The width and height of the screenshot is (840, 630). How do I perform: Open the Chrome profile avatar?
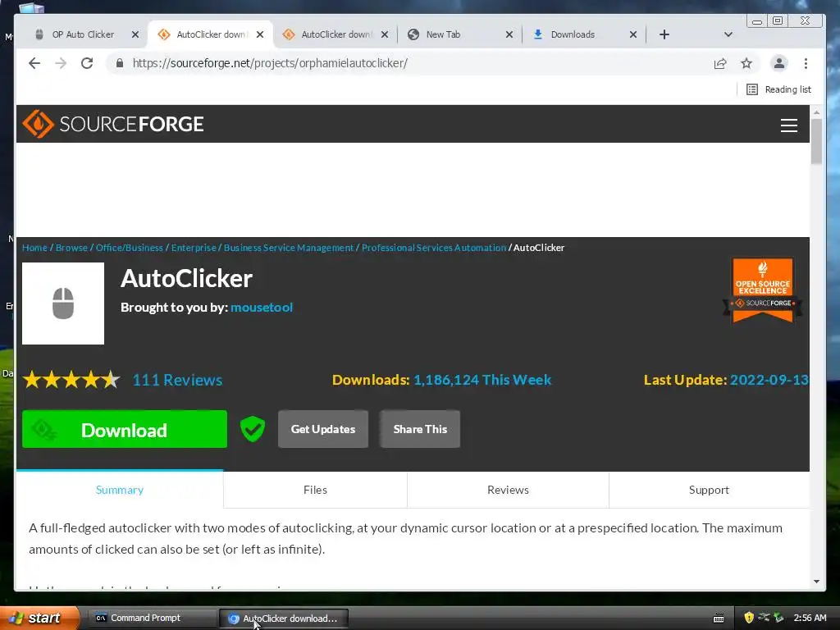(779, 63)
